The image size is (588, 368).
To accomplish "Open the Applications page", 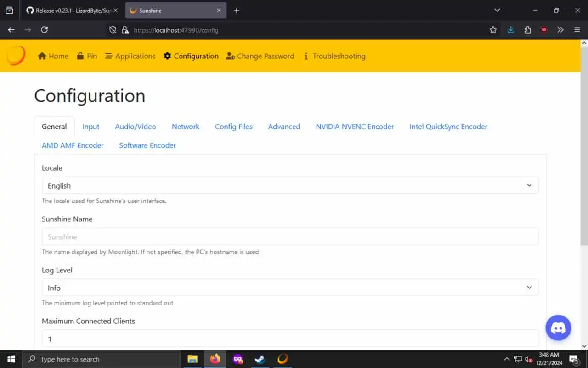I will (130, 56).
